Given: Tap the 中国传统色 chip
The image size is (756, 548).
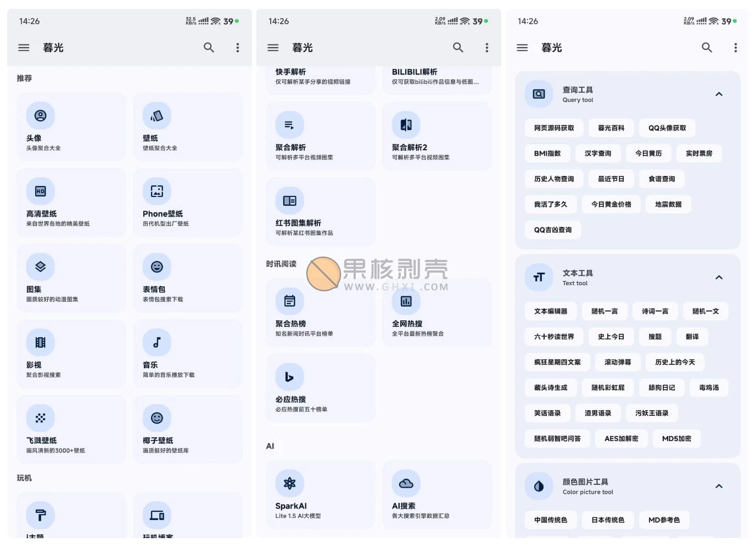Looking at the screenshot, I should [551, 520].
